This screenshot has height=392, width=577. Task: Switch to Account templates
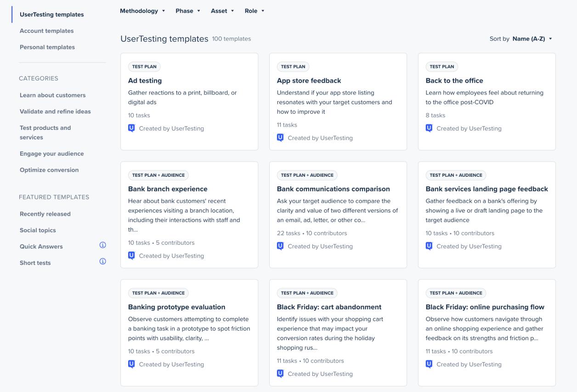[x=47, y=31]
